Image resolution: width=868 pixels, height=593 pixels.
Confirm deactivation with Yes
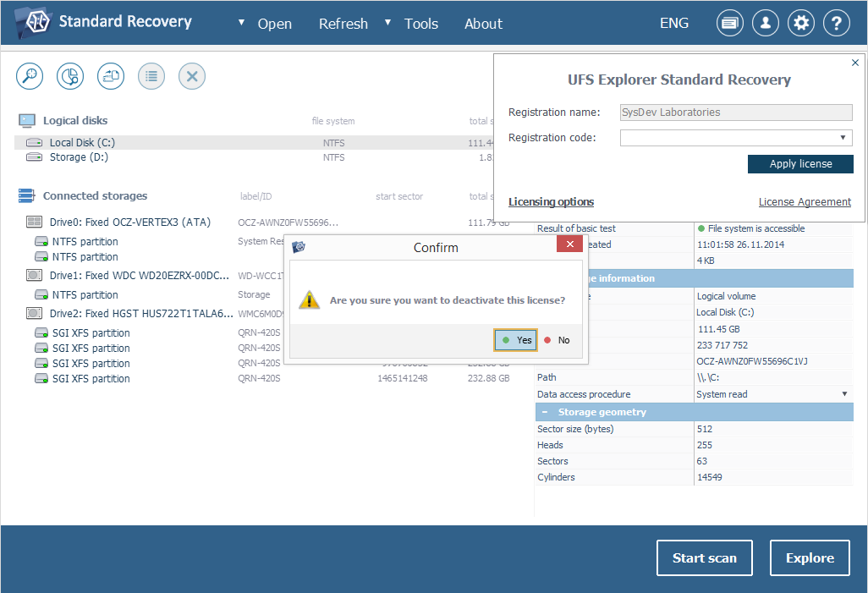coord(516,340)
